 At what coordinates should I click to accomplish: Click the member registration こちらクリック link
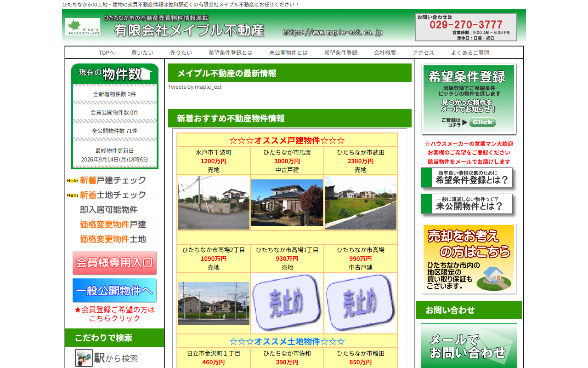point(115,314)
